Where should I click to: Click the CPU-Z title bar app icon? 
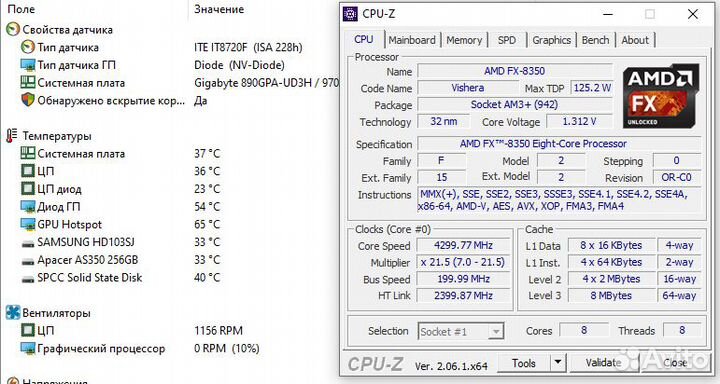click(x=350, y=14)
